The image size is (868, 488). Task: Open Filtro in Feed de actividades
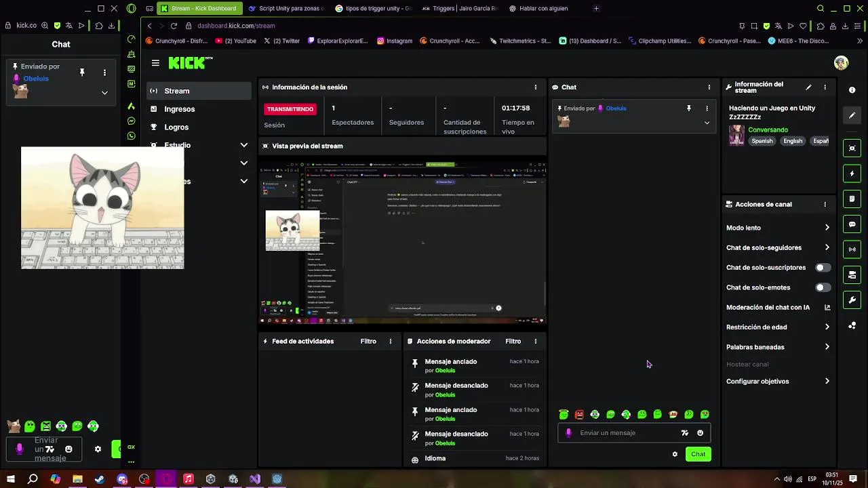pyautogui.click(x=368, y=342)
